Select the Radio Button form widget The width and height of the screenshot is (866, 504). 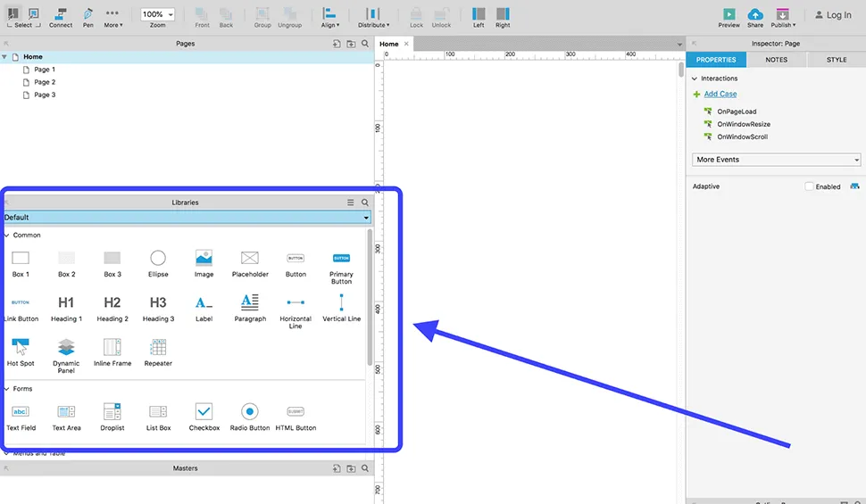pyautogui.click(x=250, y=411)
